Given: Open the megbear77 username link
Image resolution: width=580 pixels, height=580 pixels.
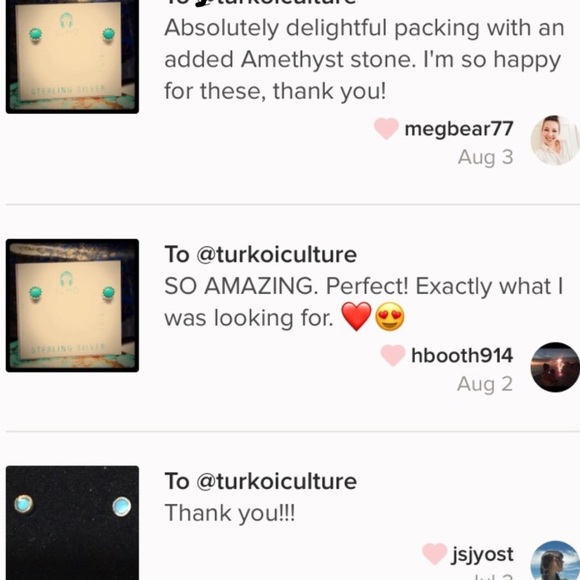Looking at the screenshot, I should click(x=459, y=129).
